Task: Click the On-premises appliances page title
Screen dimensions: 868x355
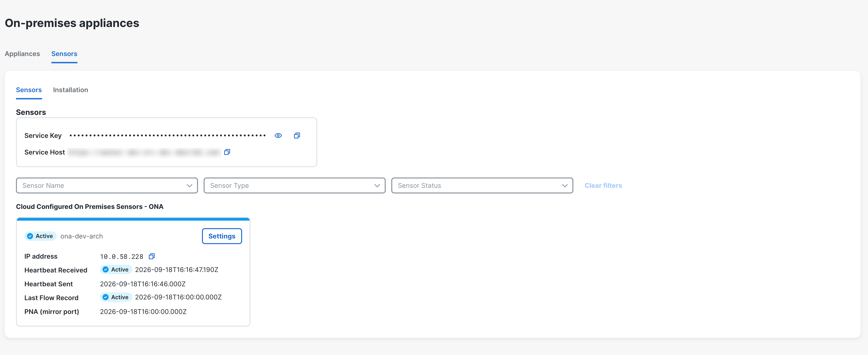Action: pyautogui.click(x=72, y=23)
